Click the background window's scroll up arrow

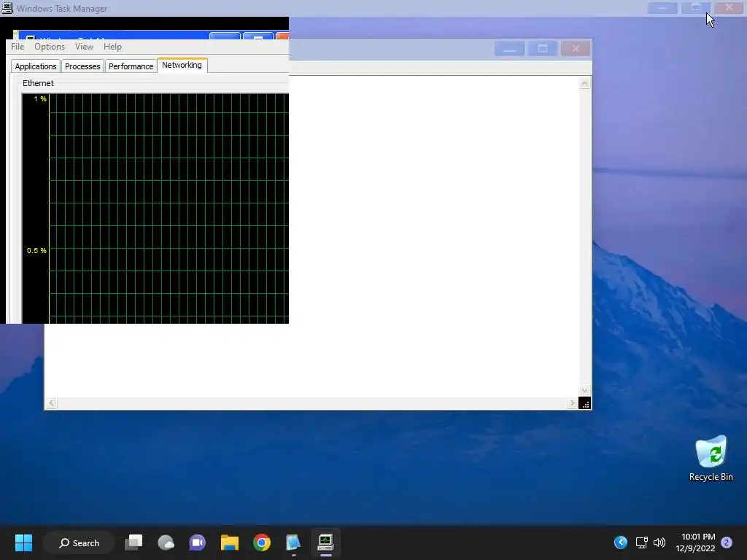pos(584,83)
